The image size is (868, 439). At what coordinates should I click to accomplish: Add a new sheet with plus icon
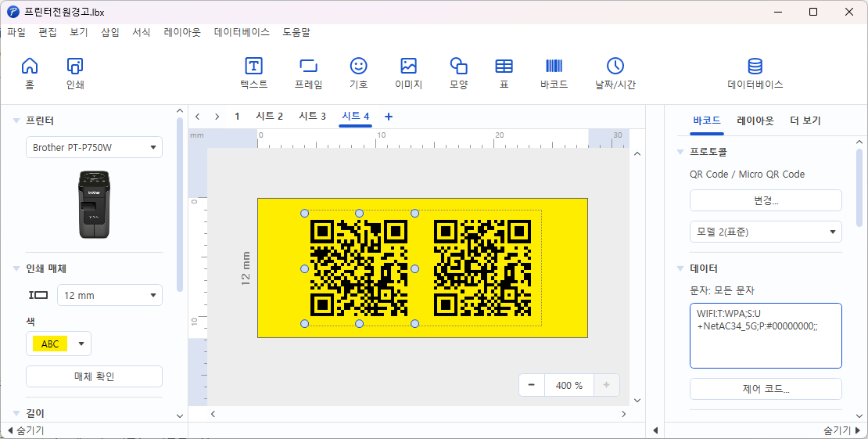click(x=389, y=117)
